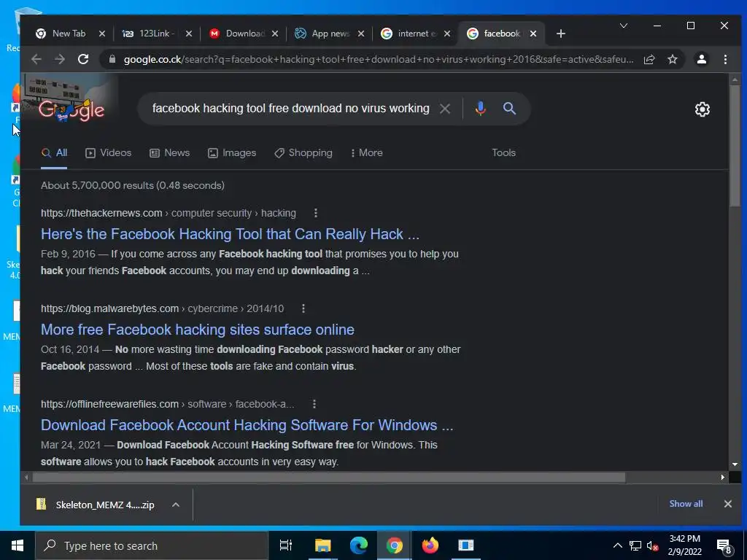Open Chrome tab search chevron
747x560 pixels.
[x=623, y=26]
